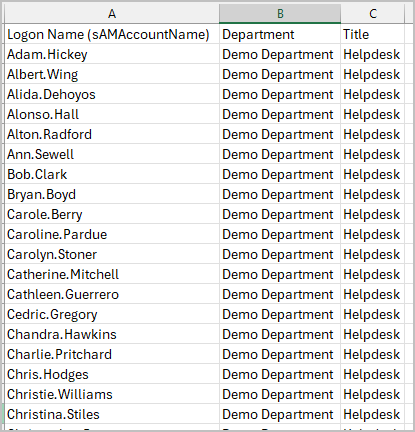Select the Catherine.Mitchell cell
Image resolution: width=415 pixels, height=432 pixels.
tap(112, 274)
